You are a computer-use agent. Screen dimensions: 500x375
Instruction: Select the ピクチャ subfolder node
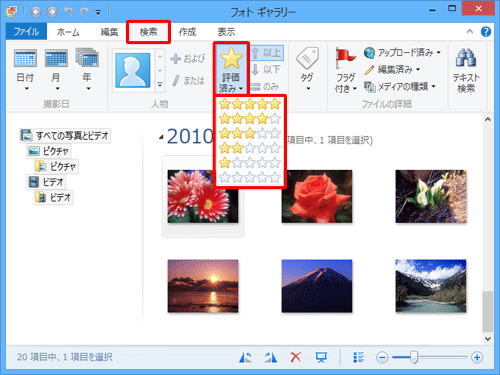point(56,166)
